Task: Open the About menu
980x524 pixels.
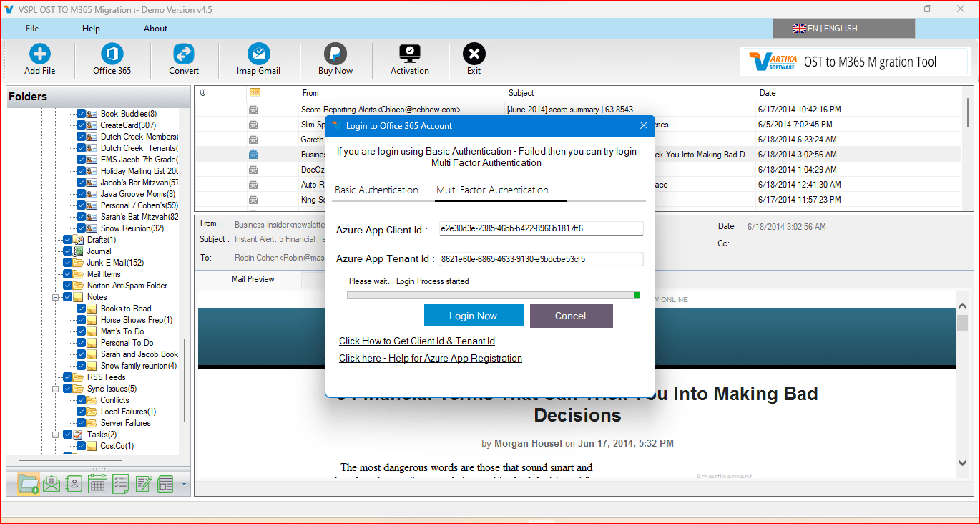Action: pyautogui.click(x=155, y=29)
